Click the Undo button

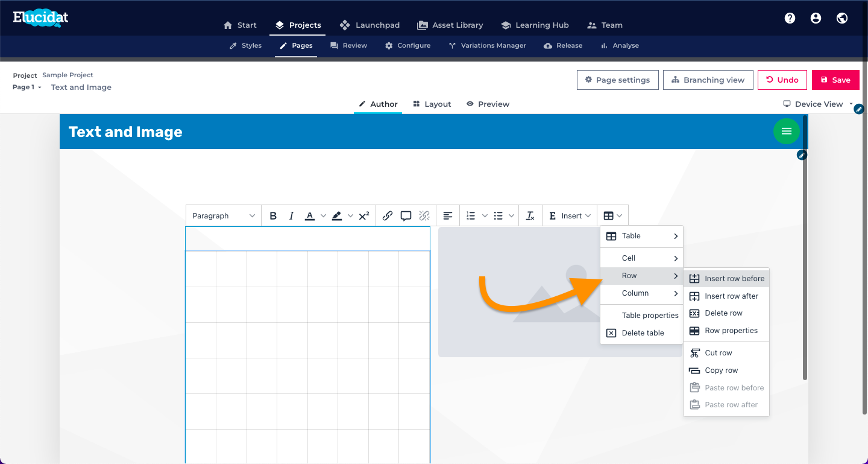click(x=782, y=80)
